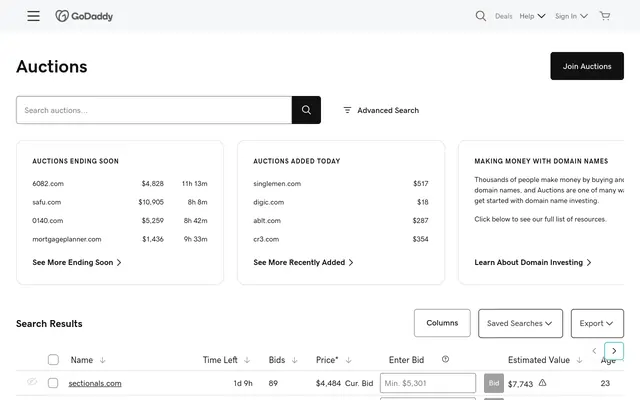640x400 pixels.
Task: Open the Columns settings button
Action: tap(442, 323)
